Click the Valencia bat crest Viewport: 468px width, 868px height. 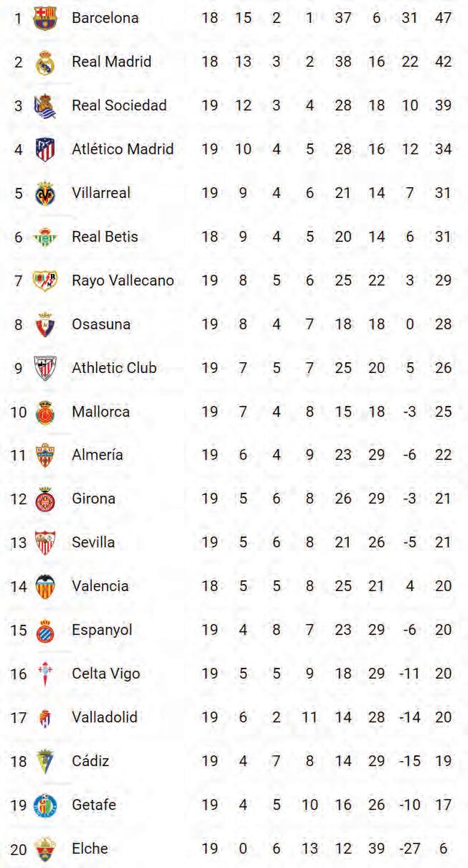(45, 587)
